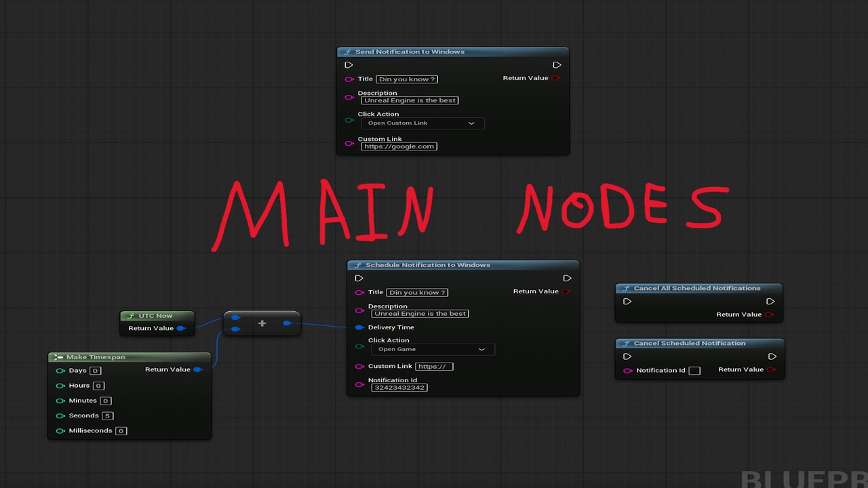Viewport: 868px width, 488px height.
Task: Select the Delivery Time pin
Action: click(359, 327)
